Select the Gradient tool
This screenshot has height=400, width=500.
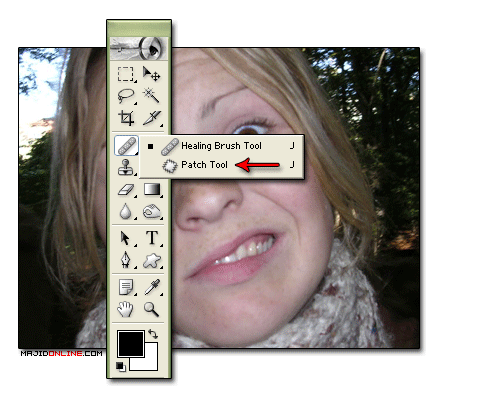coord(152,190)
